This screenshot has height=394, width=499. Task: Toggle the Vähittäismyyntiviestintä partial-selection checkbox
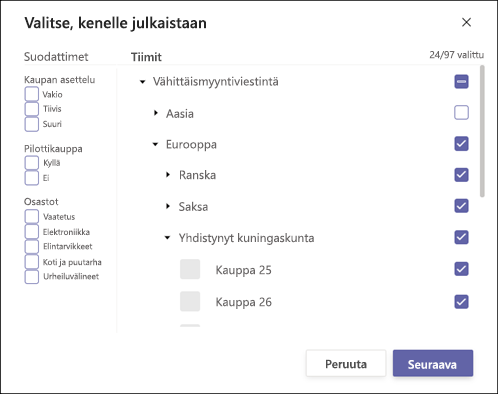(461, 82)
